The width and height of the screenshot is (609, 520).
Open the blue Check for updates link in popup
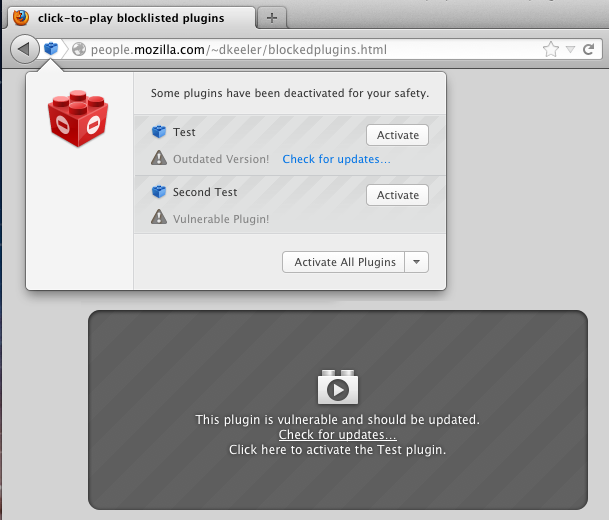pos(336,159)
